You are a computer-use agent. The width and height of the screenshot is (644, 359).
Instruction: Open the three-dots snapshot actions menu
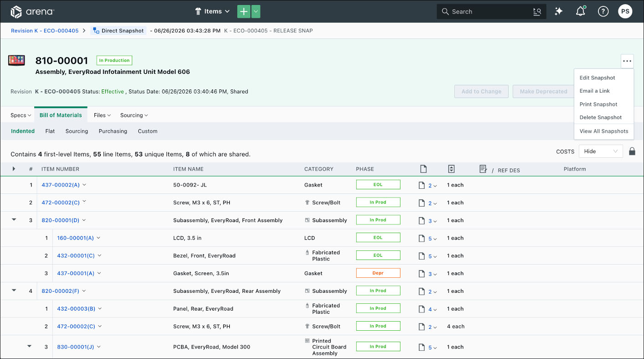click(x=627, y=61)
